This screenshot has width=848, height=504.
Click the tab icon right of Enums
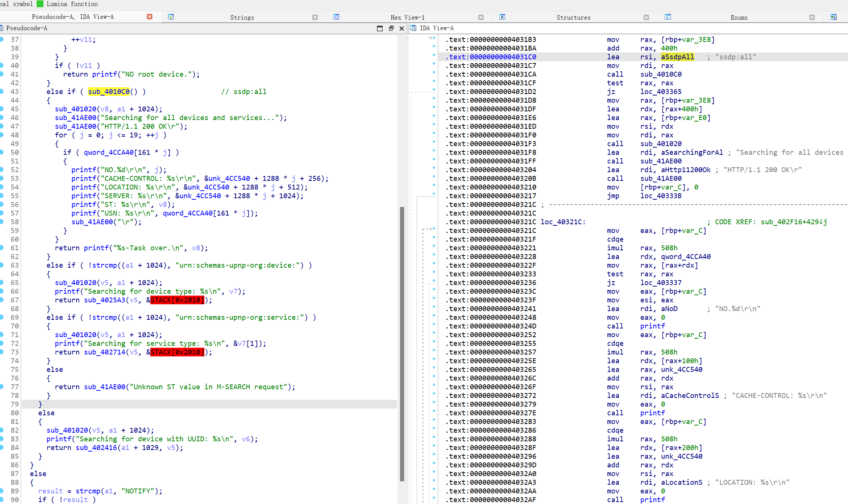(x=834, y=17)
